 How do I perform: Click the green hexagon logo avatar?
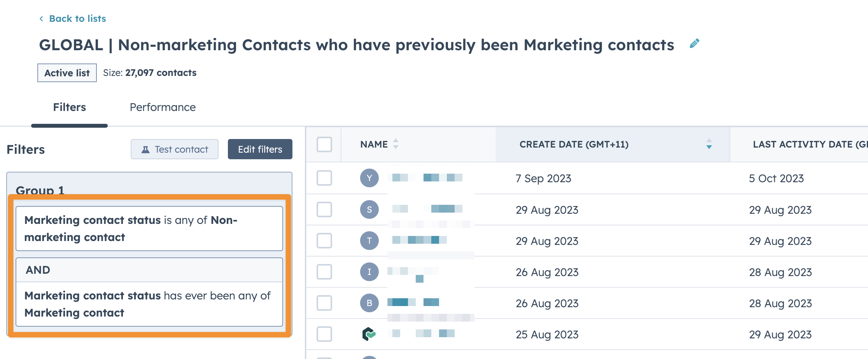[369, 334]
